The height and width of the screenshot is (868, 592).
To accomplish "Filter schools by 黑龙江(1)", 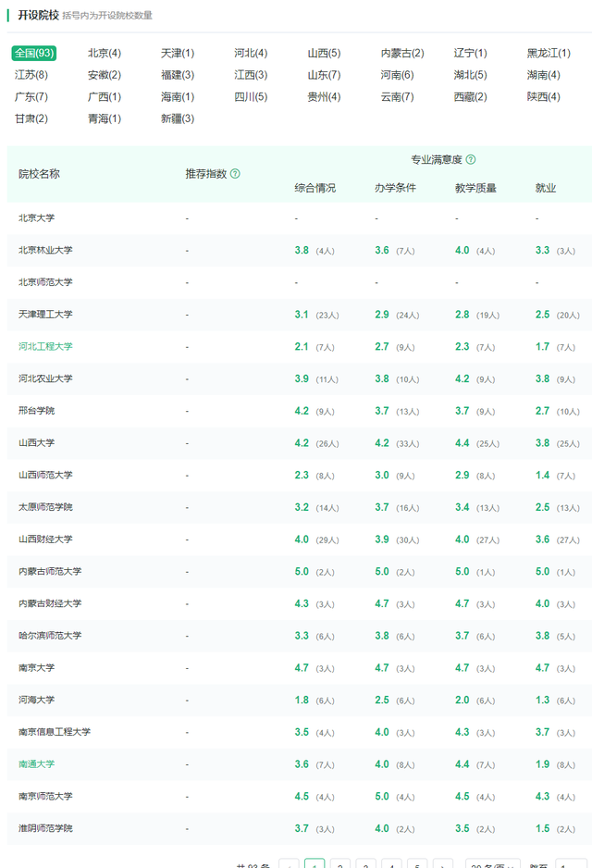I will pyautogui.click(x=549, y=53).
